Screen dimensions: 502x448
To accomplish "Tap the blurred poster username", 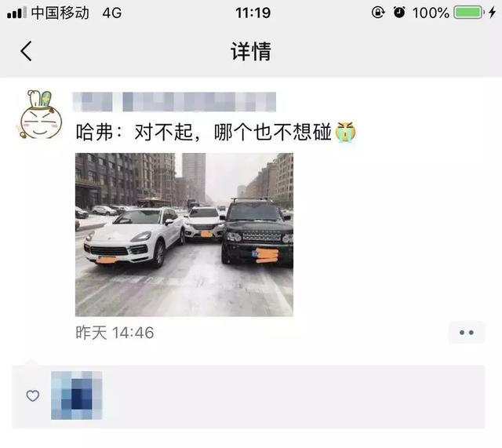I will click(174, 102).
